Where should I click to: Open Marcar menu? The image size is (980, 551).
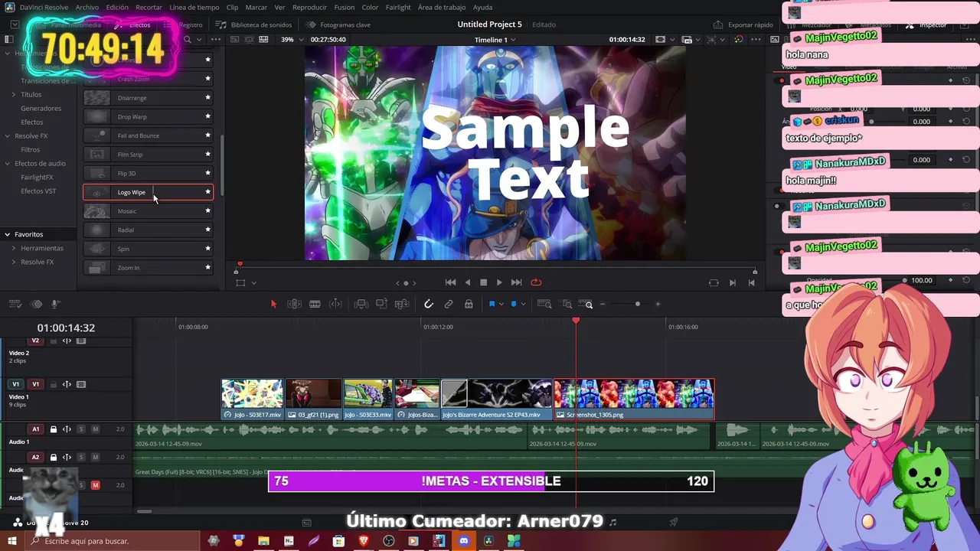(x=256, y=7)
